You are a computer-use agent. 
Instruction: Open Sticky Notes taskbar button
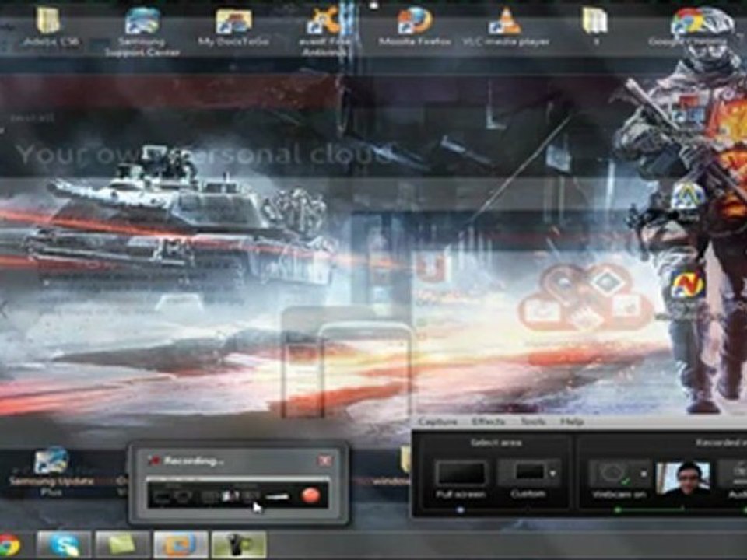(122, 544)
